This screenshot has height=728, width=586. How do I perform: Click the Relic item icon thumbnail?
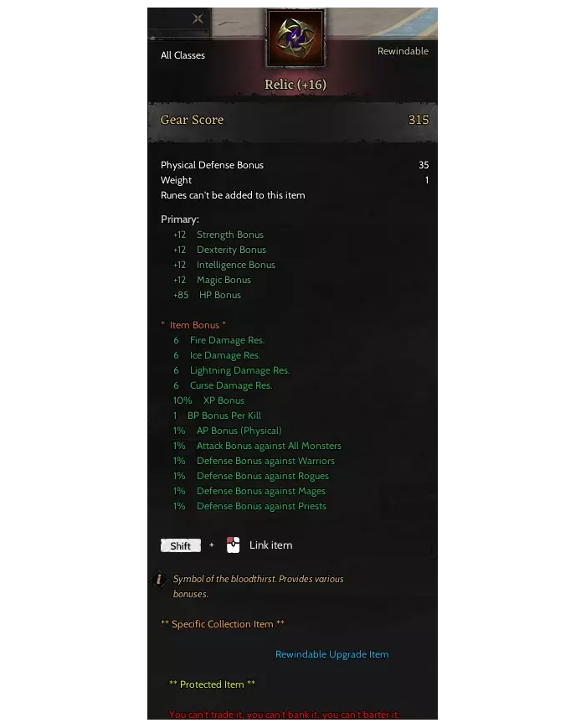pos(295,39)
